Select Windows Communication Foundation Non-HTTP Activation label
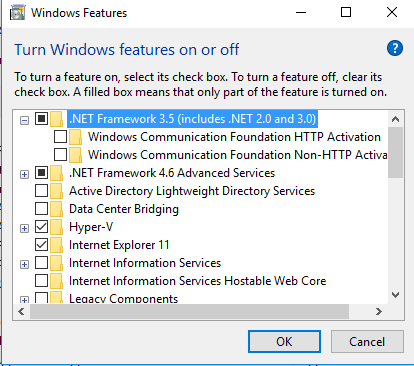 click(238, 155)
